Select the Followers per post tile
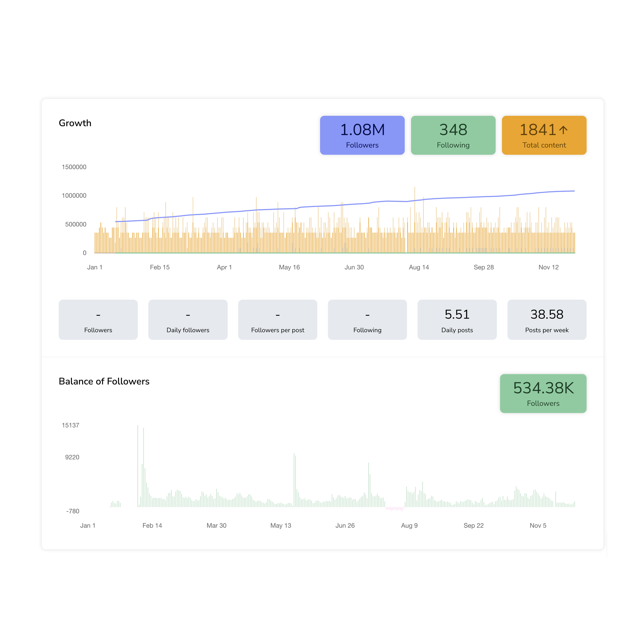The width and height of the screenshot is (644, 644). coord(277,320)
